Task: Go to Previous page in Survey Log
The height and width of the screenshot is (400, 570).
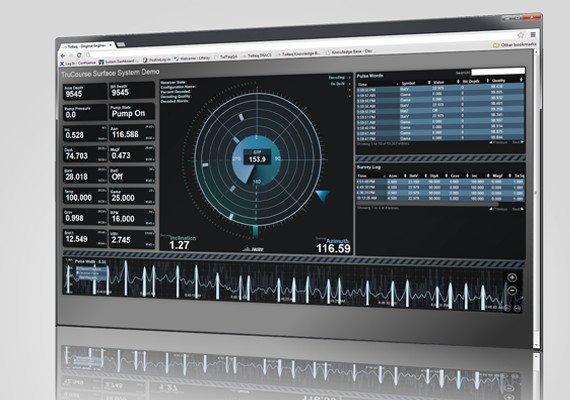Action: click(498, 209)
